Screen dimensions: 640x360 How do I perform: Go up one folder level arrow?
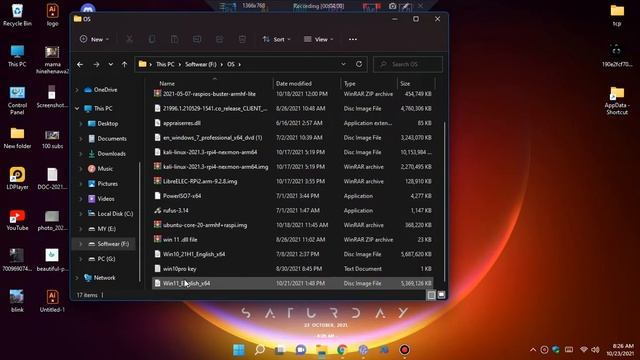click(124, 64)
